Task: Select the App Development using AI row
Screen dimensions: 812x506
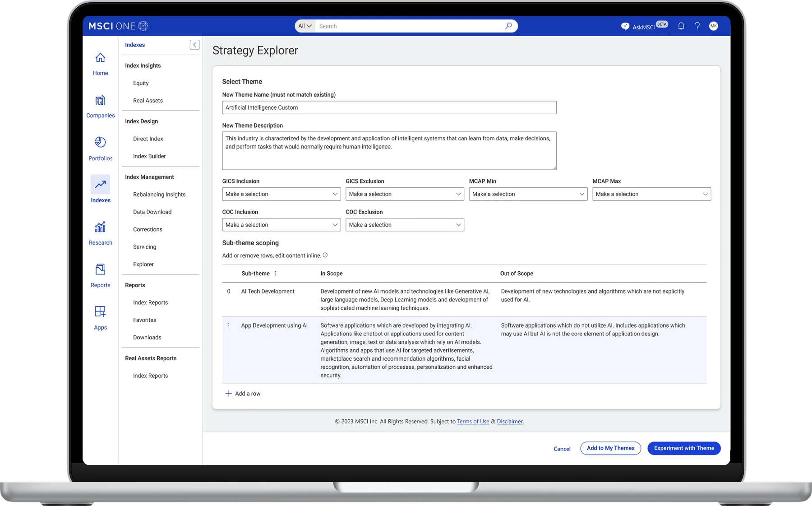Action: click(464, 350)
